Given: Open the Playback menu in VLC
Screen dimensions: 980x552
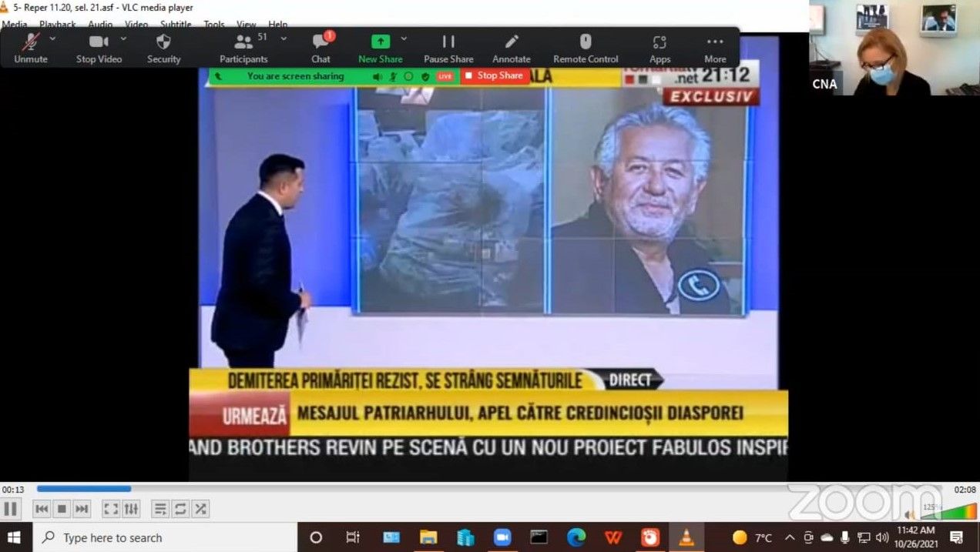Looking at the screenshot, I should pos(57,24).
